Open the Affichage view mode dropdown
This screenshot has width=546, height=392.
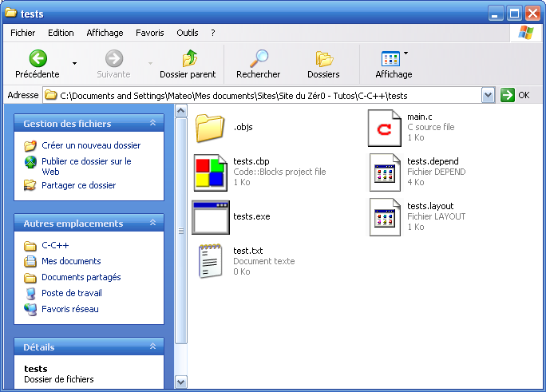click(406, 54)
